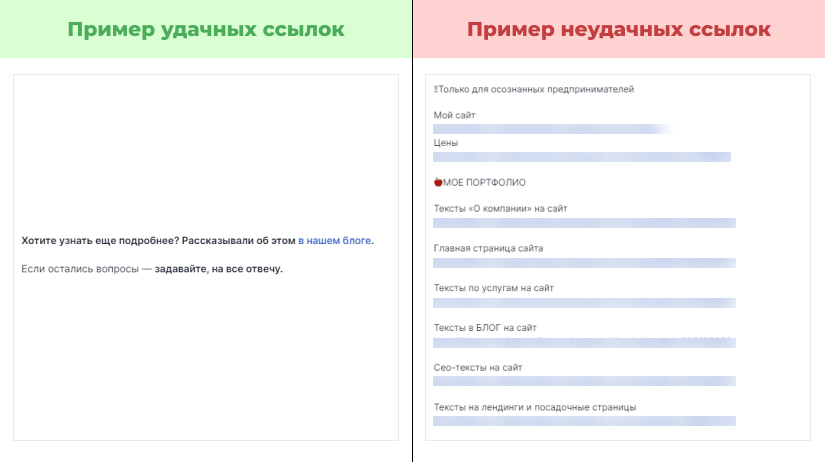Click the bold "Хотите узнать еще подробнее?" text
Image resolution: width=825 pixels, height=462 pixels.
point(99,241)
